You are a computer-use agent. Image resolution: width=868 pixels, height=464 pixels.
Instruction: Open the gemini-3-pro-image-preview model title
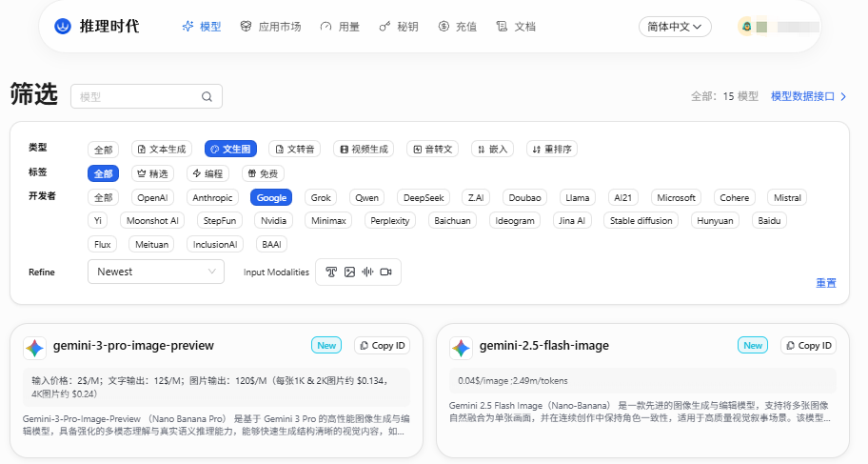pos(133,345)
